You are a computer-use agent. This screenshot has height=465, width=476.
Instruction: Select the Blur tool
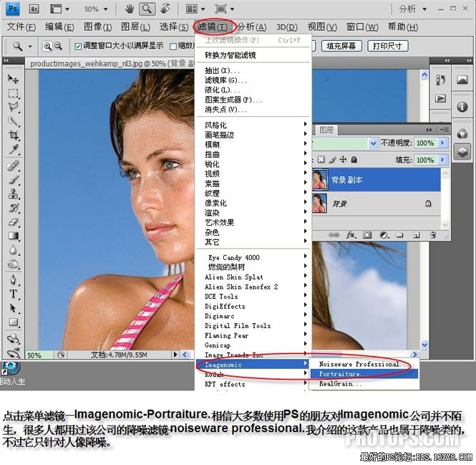click(13, 250)
